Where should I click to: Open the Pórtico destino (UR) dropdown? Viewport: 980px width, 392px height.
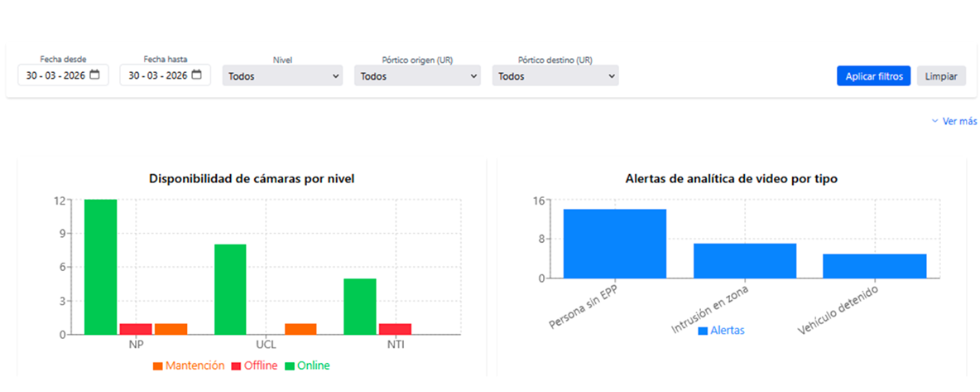[555, 75]
